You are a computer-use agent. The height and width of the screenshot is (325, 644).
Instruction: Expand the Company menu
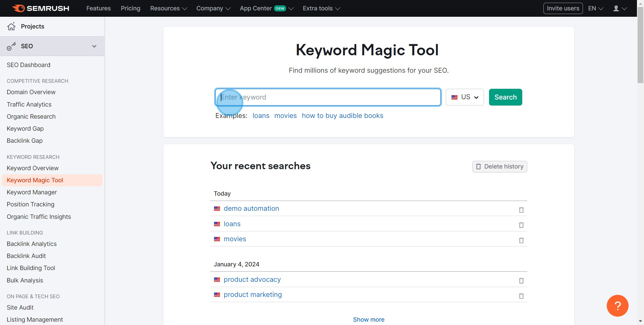click(x=213, y=8)
